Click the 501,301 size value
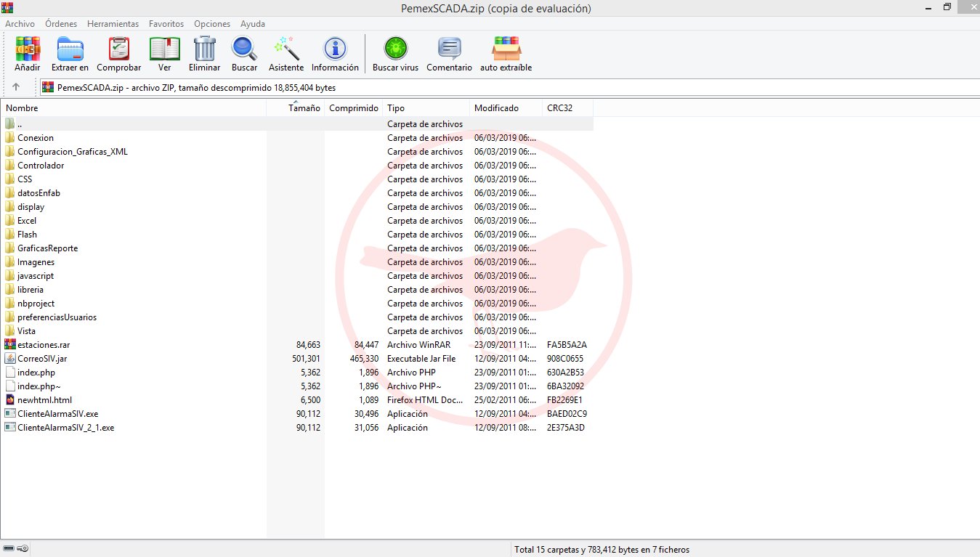 point(306,358)
